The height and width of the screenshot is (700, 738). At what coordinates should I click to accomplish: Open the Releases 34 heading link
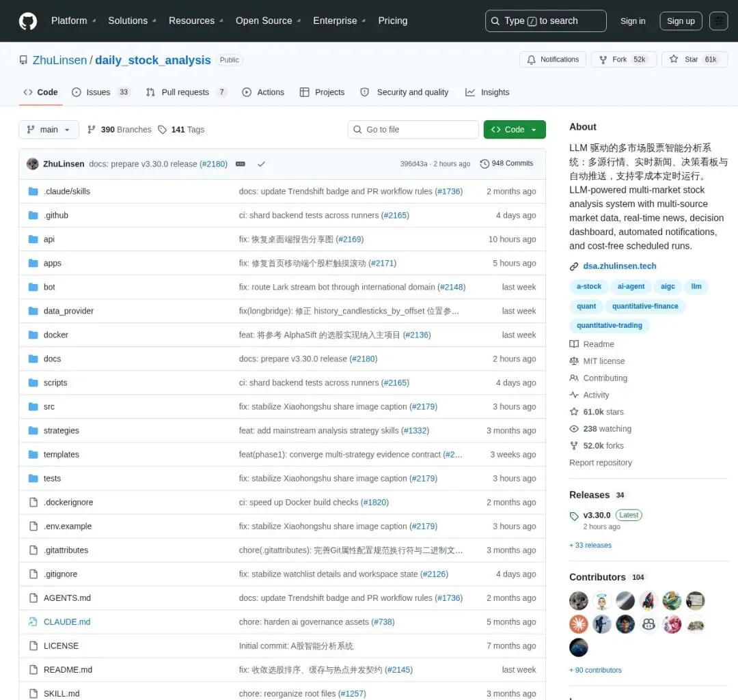coord(597,495)
